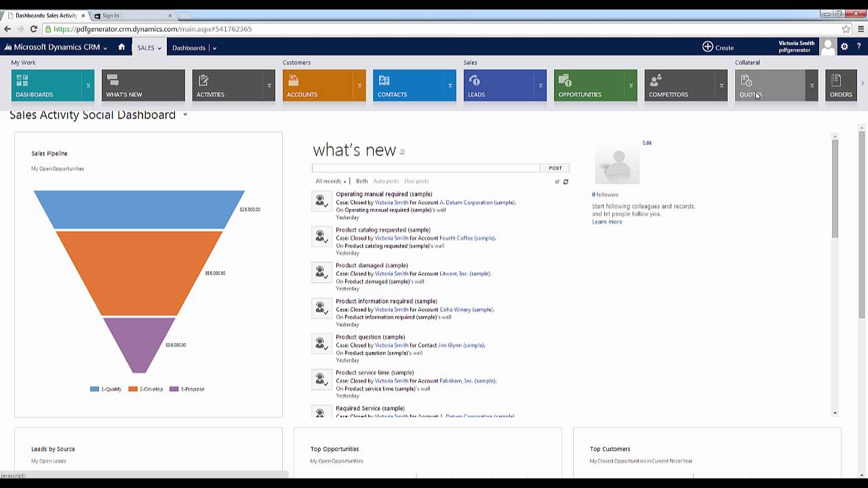Open the Sales Activity Social Dashboard selector
868x488 pixels.
click(x=185, y=115)
